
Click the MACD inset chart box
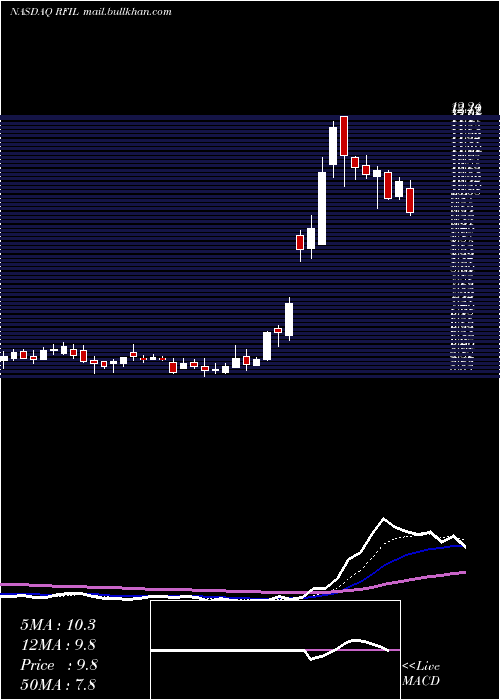pyautogui.click(x=275, y=650)
